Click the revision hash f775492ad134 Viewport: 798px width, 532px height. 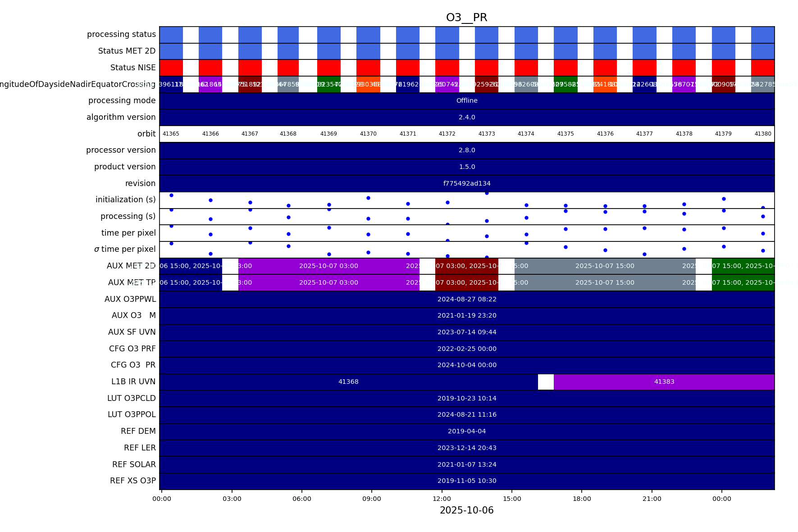coord(467,184)
